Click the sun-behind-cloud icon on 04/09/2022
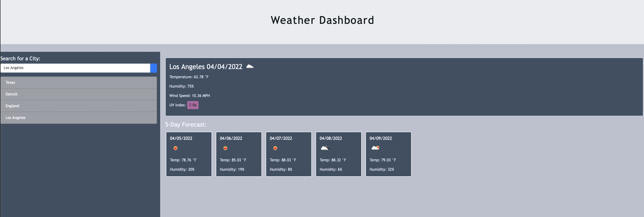Screen dimensions: 644x217 (x=375, y=148)
